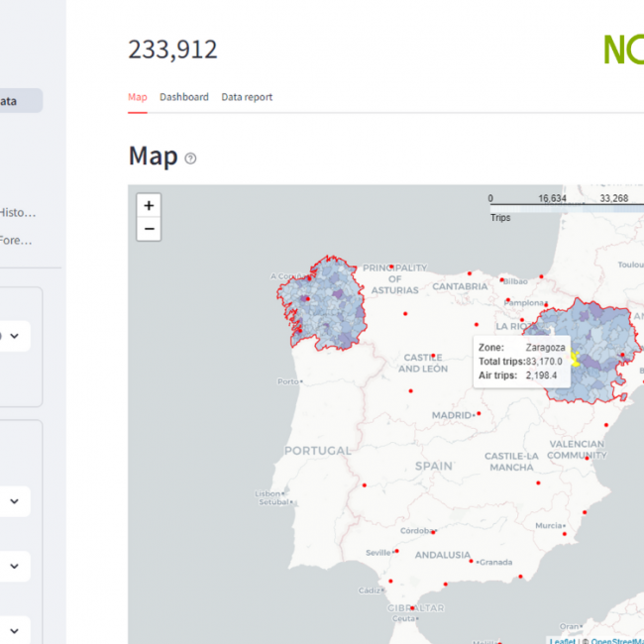644x644 pixels.
Task: Switch to the Dashboard tab
Action: (184, 97)
